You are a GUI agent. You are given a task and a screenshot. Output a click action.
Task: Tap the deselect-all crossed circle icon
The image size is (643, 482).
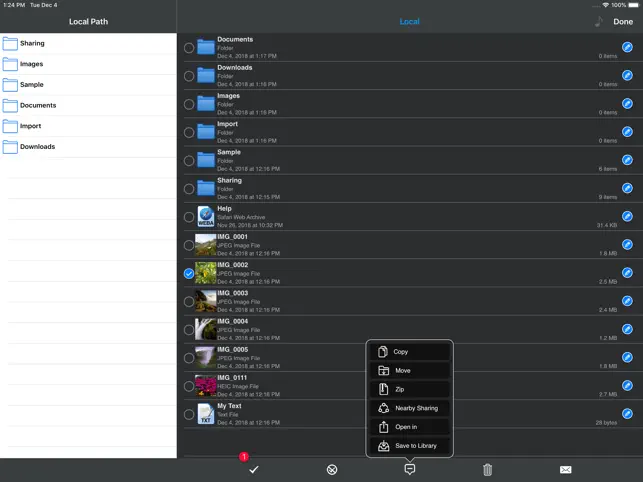(x=332, y=469)
